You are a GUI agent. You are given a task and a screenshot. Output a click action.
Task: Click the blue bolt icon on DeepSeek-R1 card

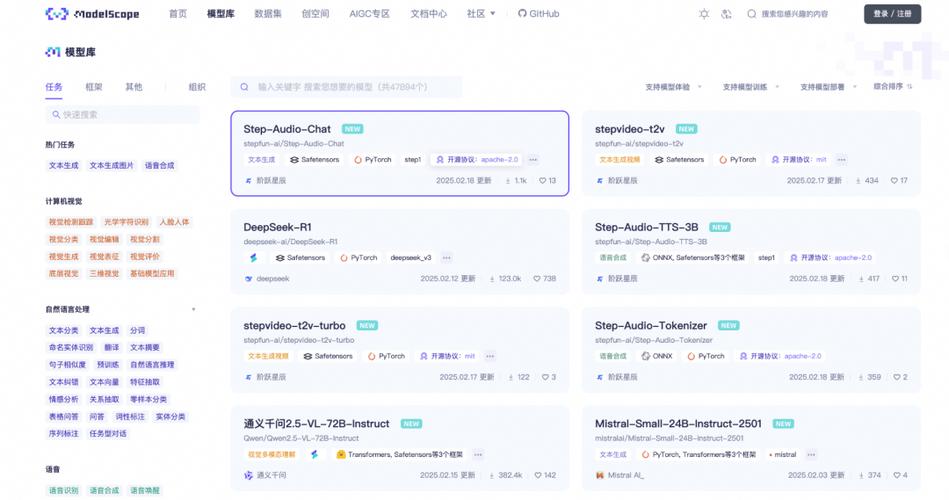(254, 258)
